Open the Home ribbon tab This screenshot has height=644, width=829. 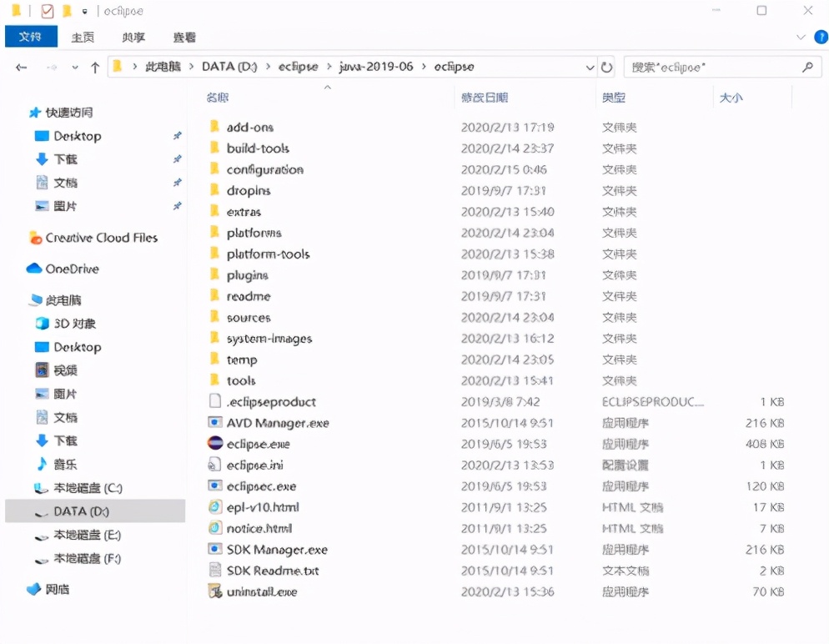tap(83, 37)
